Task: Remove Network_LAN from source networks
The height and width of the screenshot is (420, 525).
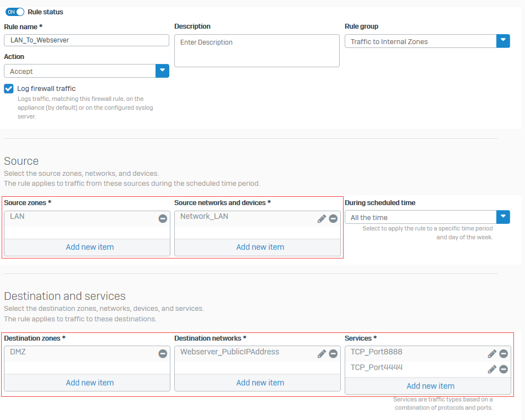Action: [333, 218]
